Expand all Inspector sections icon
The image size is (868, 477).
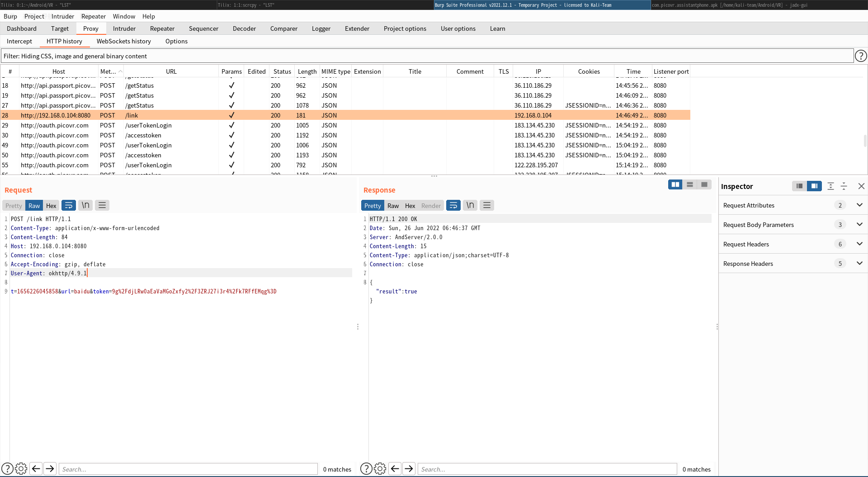coord(830,186)
